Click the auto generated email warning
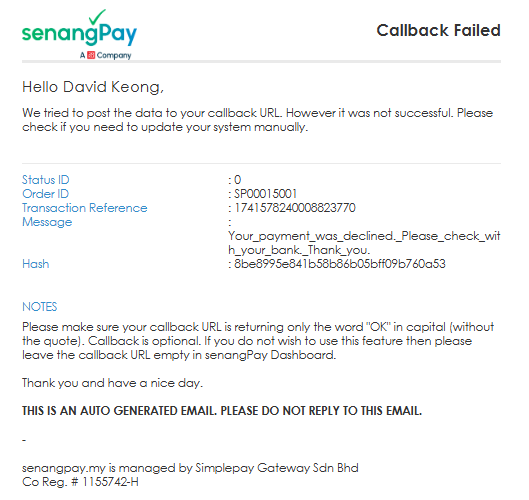The height and width of the screenshot is (500, 529). pyautogui.click(x=222, y=411)
